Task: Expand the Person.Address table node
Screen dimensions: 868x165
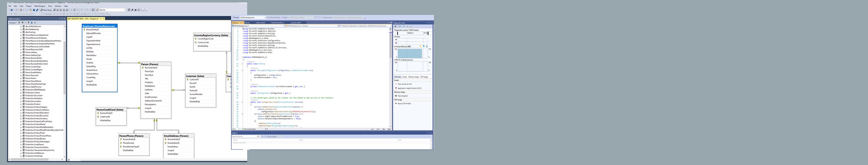Action: pos(21,52)
